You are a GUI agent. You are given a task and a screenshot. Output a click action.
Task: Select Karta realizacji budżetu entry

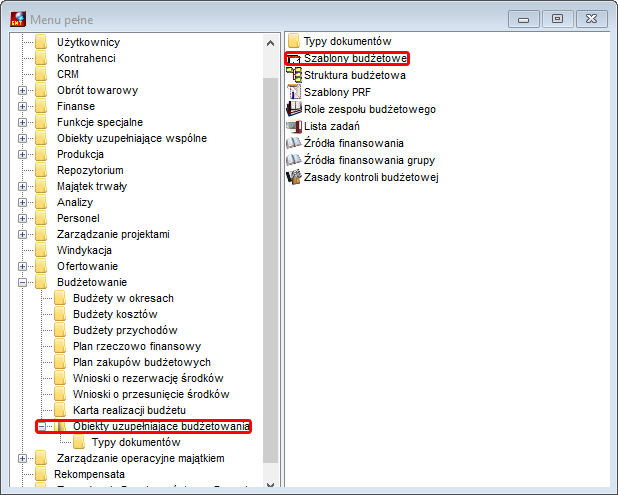129,410
